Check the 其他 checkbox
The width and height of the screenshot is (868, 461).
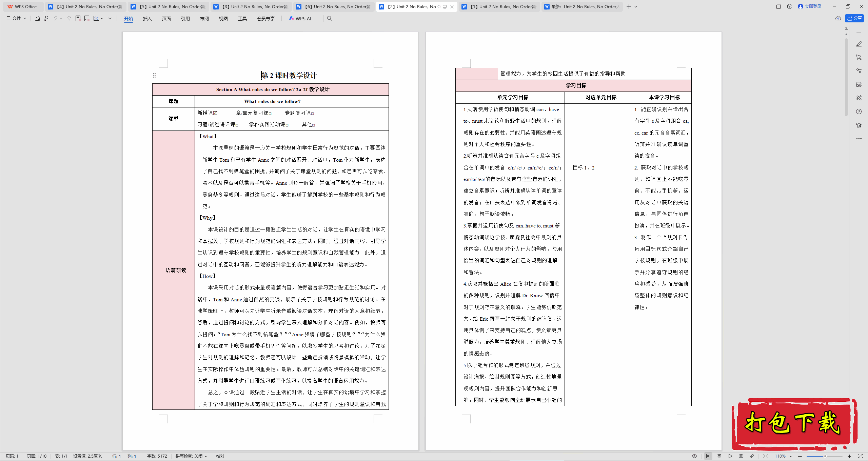(314, 125)
